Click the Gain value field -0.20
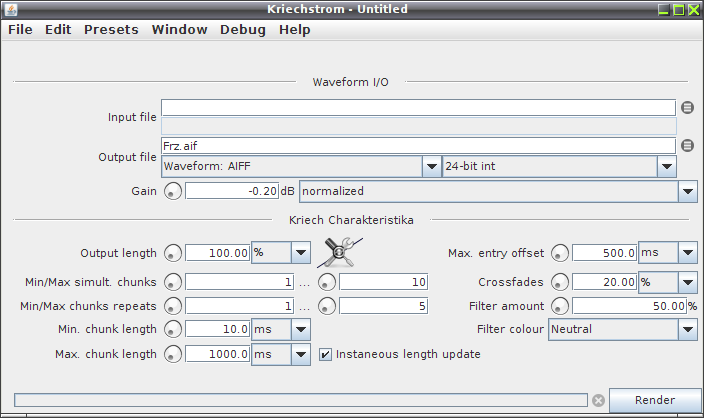The image size is (704, 418). tap(232, 191)
